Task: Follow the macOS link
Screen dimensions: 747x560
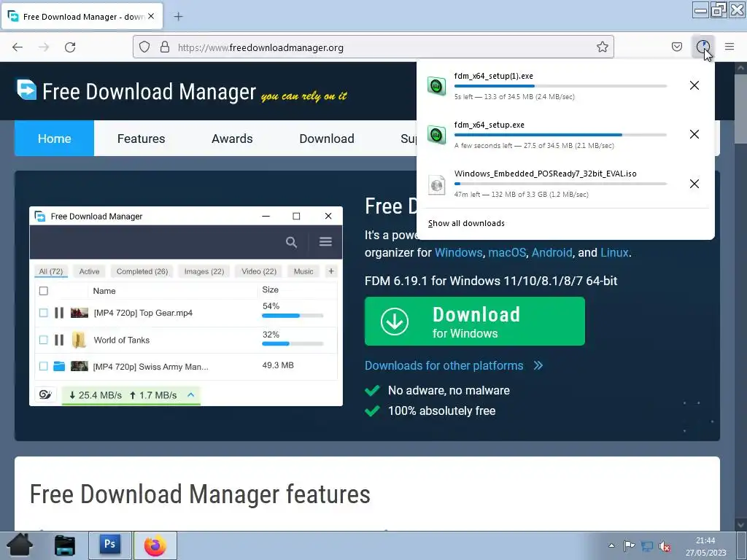Action: point(507,252)
